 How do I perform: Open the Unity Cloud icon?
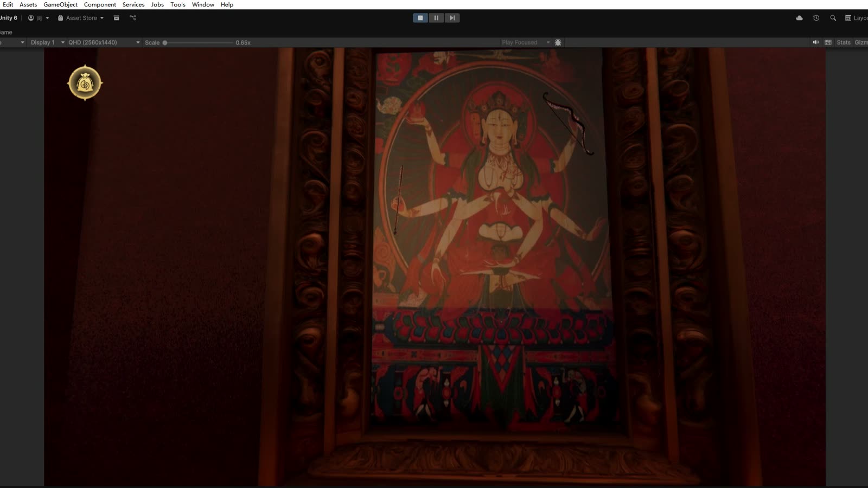(x=799, y=18)
